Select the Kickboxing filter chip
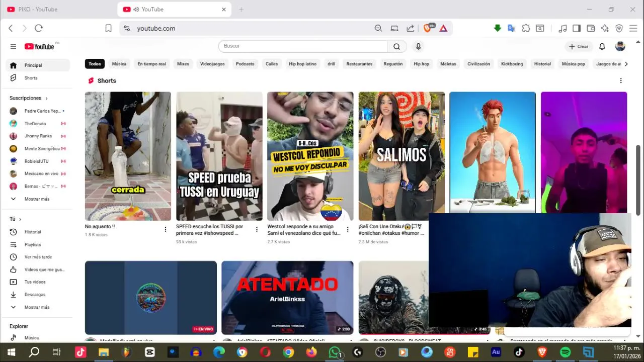The image size is (644, 362). 512,64
